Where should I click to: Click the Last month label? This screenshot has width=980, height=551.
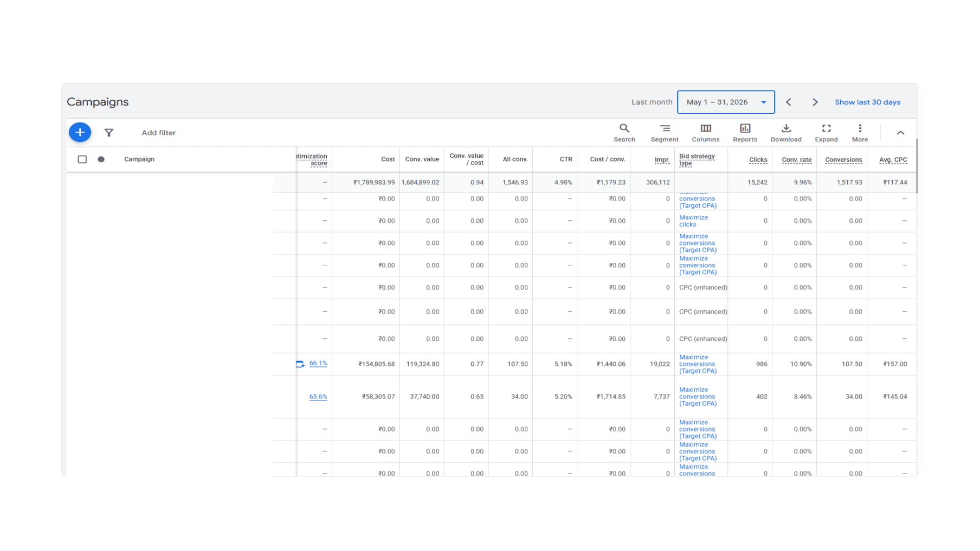(652, 102)
